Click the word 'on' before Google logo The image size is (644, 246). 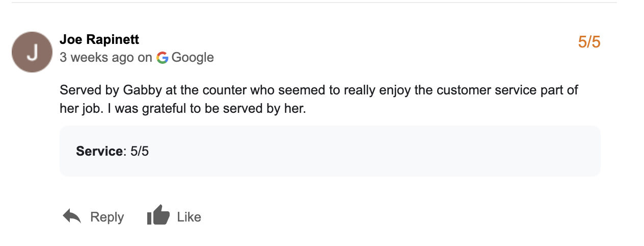(145, 58)
